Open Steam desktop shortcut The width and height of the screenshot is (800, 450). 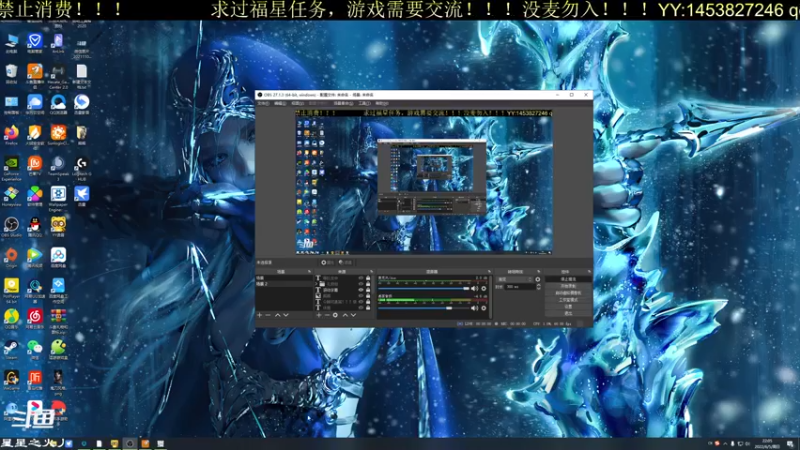(x=11, y=348)
